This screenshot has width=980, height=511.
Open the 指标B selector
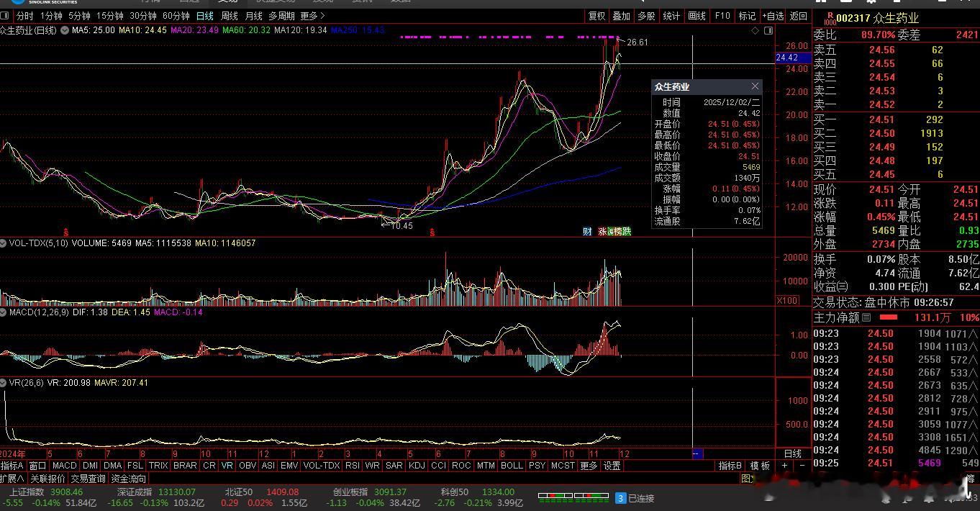(730, 466)
